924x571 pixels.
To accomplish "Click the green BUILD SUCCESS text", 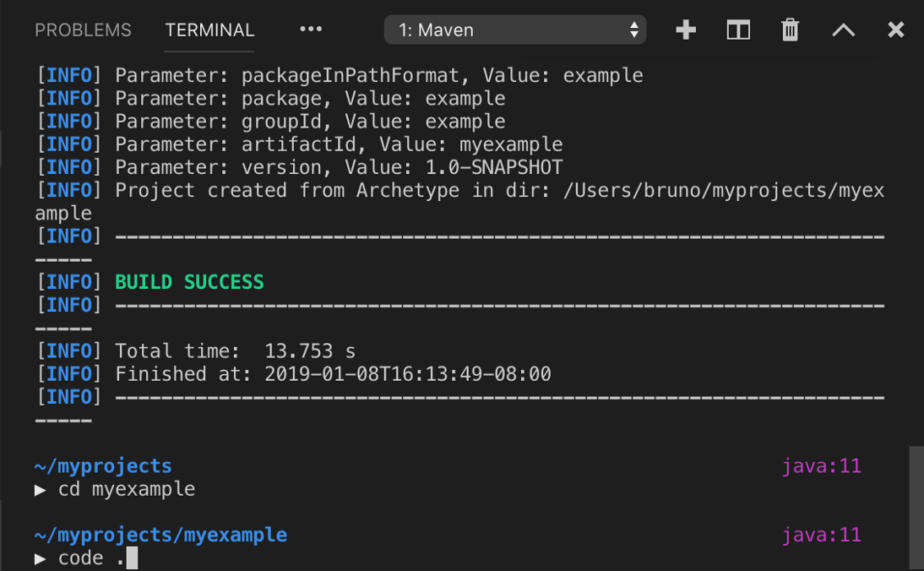I will point(189,282).
